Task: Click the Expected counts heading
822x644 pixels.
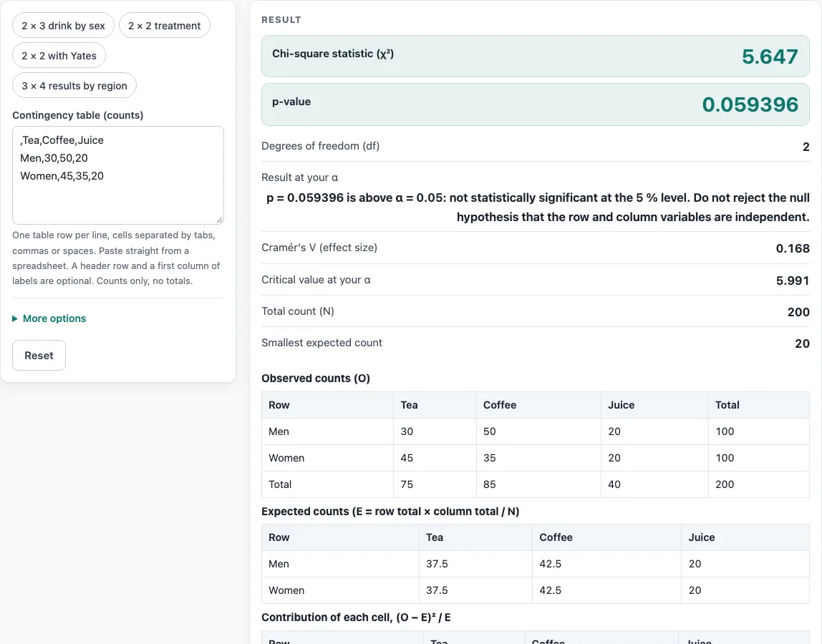Action: [390, 512]
